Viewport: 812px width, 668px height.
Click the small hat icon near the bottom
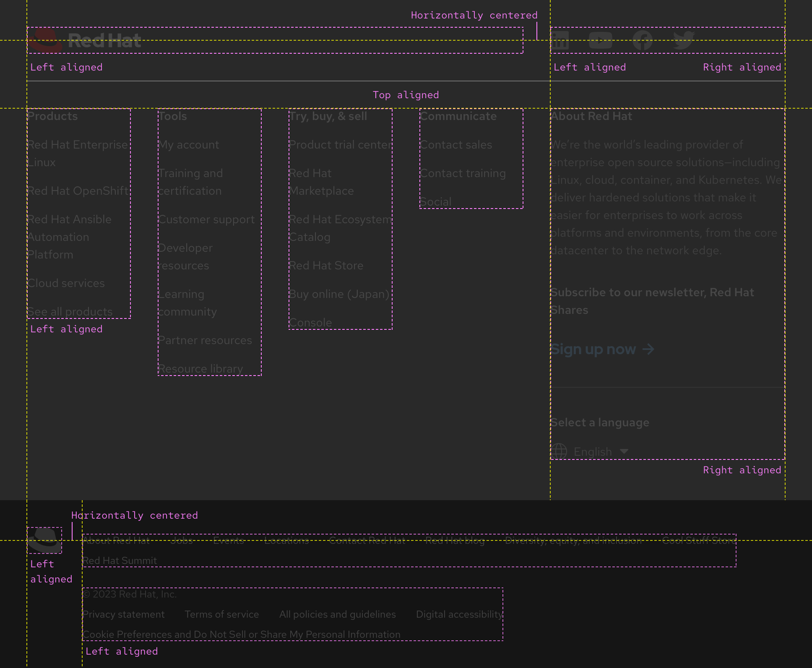coord(45,541)
